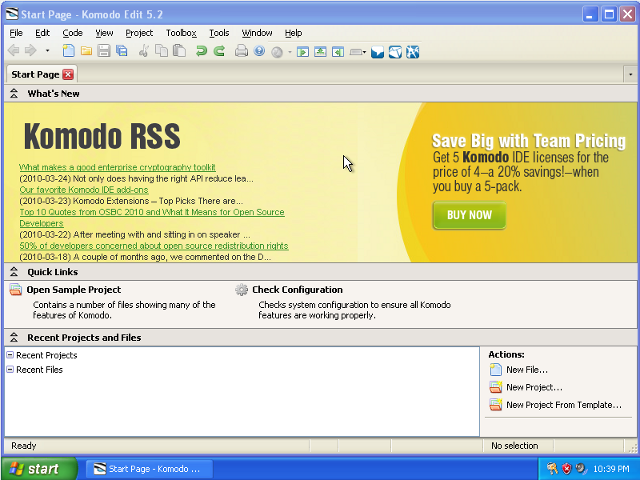The width and height of the screenshot is (640, 480).
Task: Collapse the Recent Files tree node
Action: [10, 369]
